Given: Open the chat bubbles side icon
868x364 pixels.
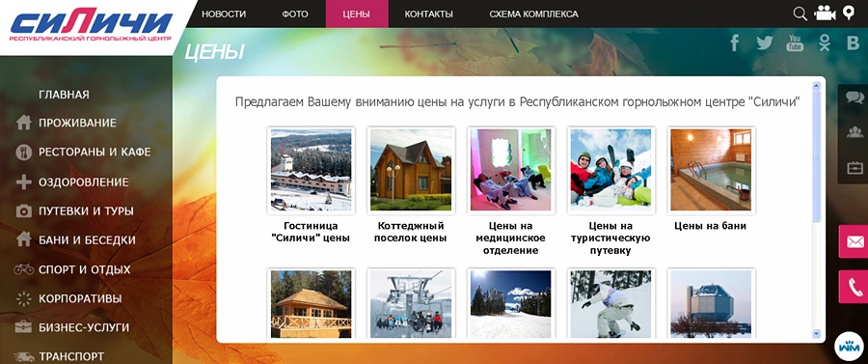Looking at the screenshot, I should [x=854, y=98].
